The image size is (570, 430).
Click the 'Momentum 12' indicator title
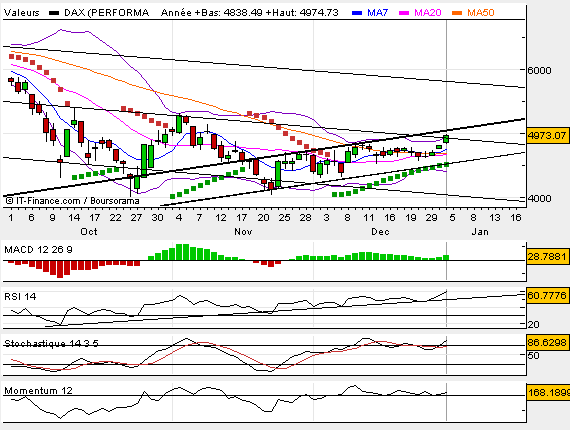pyautogui.click(x=38, y=391)
